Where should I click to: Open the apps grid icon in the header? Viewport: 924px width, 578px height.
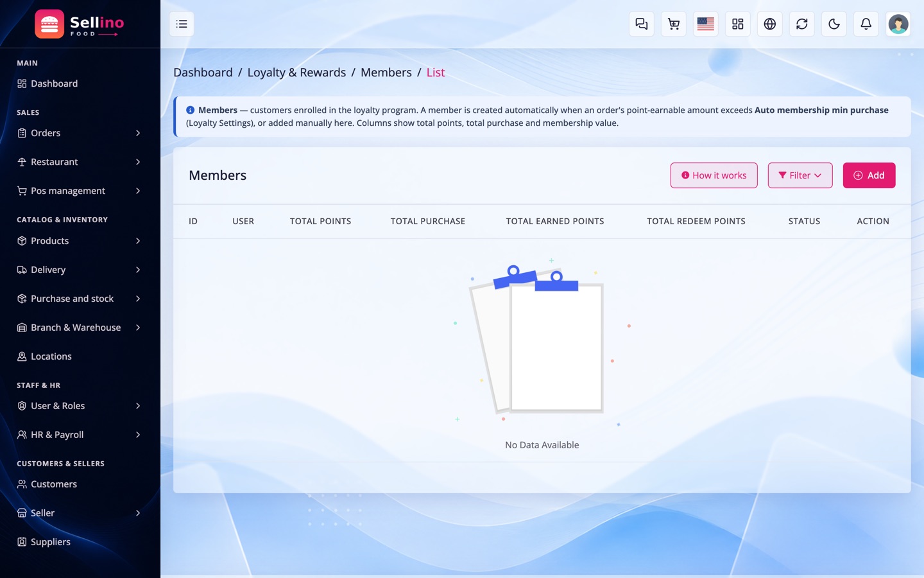click(738, 24)
